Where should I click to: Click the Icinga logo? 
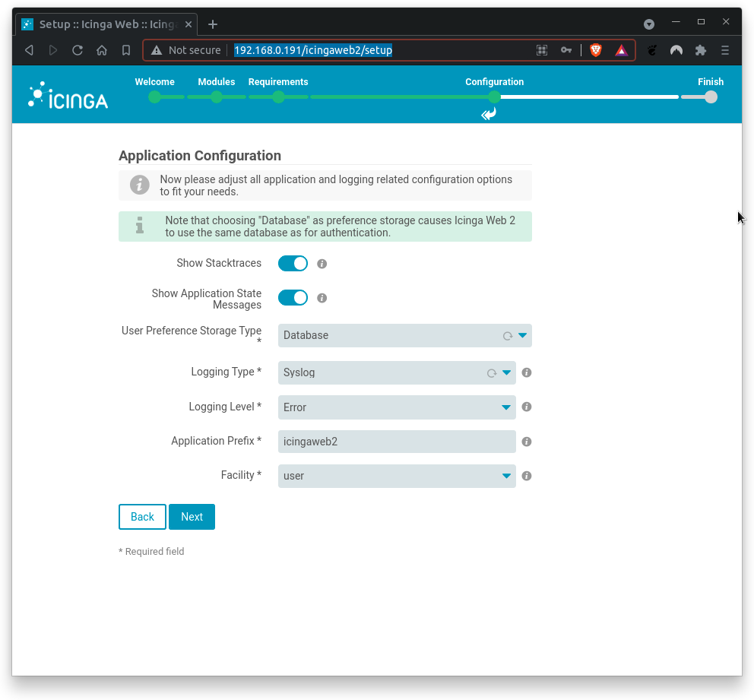(x=67, y=94)
